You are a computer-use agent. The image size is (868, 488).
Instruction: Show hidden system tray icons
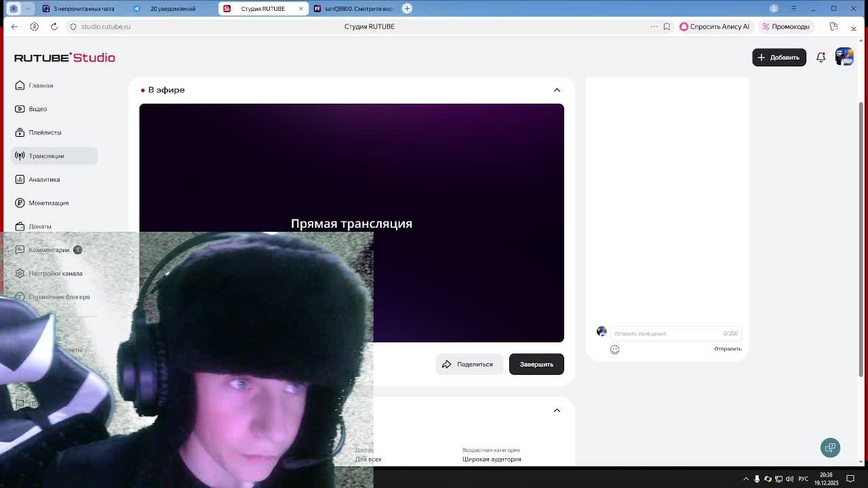coord(746,479)
